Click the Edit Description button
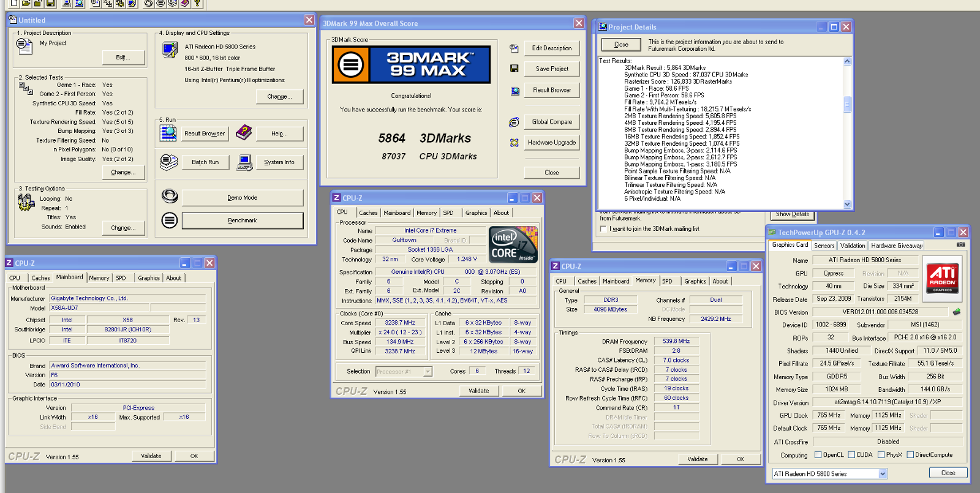The image size is (980, 493). point(552,48)
